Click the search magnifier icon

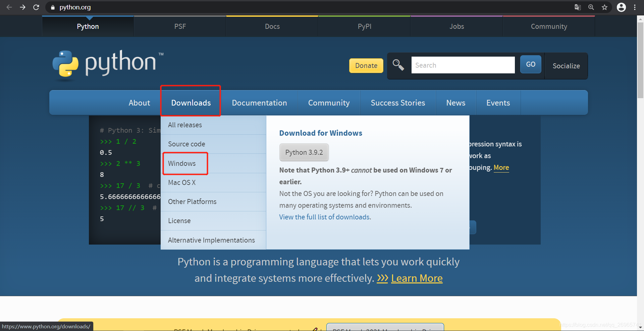pos(398,65)
